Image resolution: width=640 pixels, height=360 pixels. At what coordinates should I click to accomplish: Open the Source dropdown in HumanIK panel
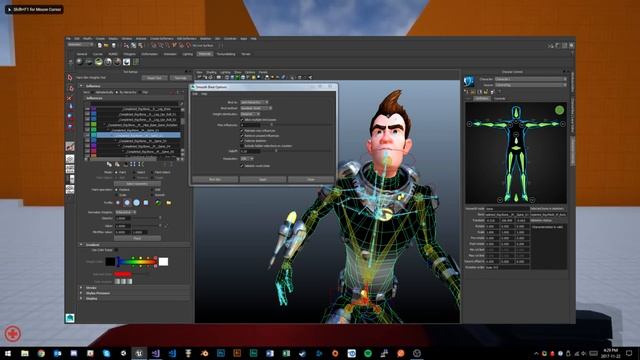[x=531, y=85]
